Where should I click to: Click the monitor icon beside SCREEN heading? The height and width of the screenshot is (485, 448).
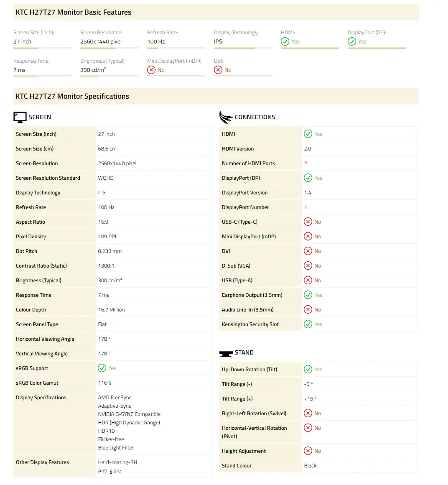[20, 117]
